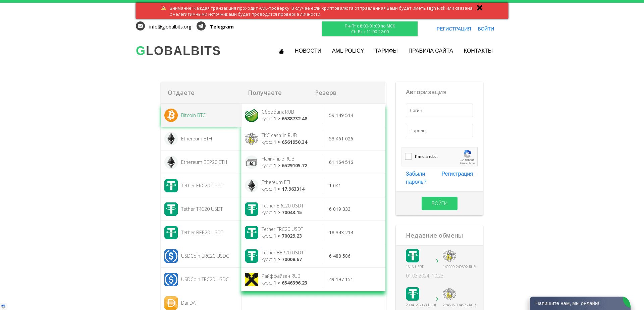Click the Наличные RUB cash icon
Screen dimensions: 644x310
click(x=251, y=162)
